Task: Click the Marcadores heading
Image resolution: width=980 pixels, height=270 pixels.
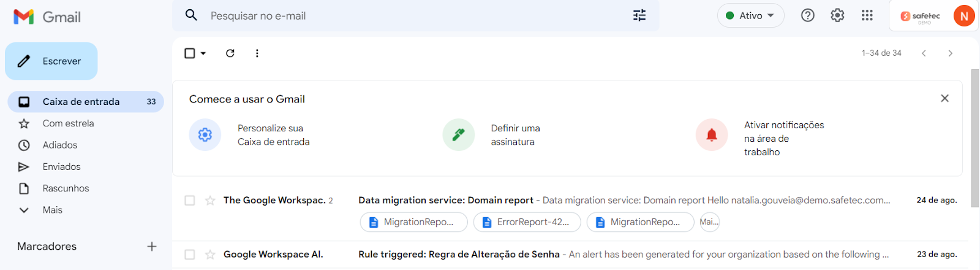Action: [47, 247]
